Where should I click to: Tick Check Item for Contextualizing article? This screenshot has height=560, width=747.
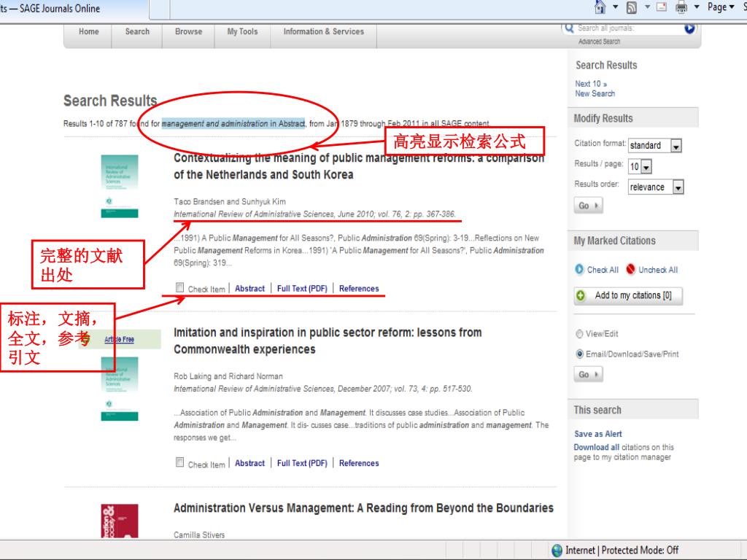[179, 287]
